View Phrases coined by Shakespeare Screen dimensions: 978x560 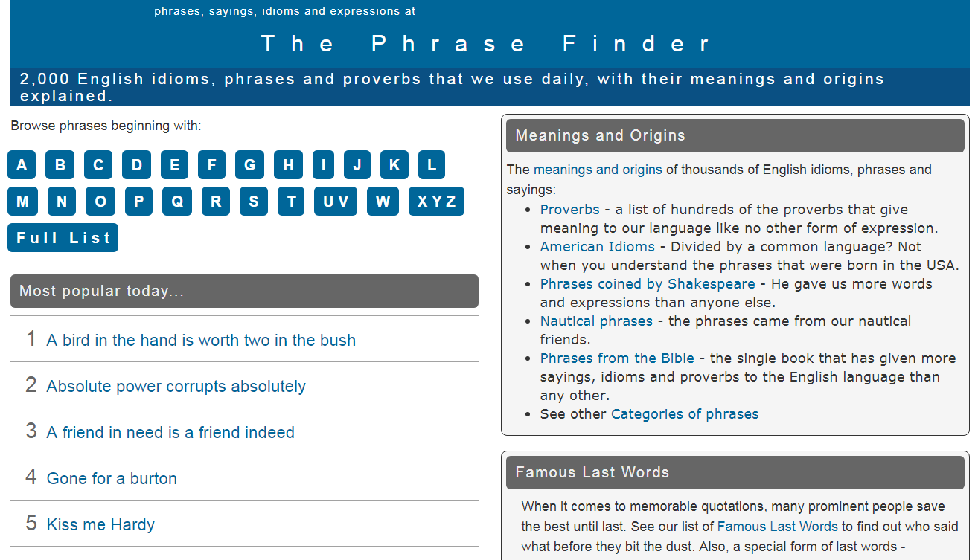(647, 283)
